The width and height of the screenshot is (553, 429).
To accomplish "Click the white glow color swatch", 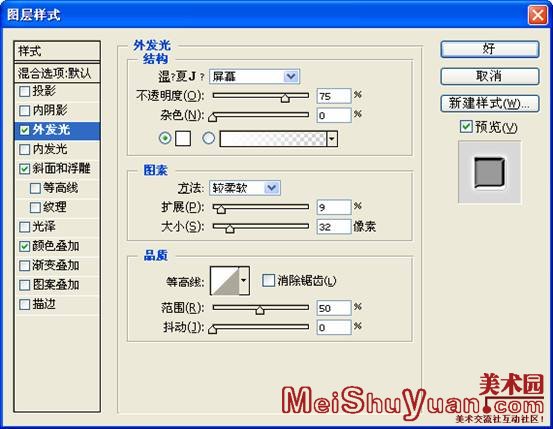I will 183,138.
